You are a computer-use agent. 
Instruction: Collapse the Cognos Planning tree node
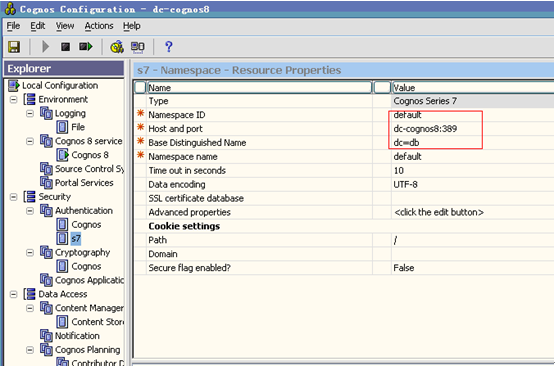(x=30, y=350)
